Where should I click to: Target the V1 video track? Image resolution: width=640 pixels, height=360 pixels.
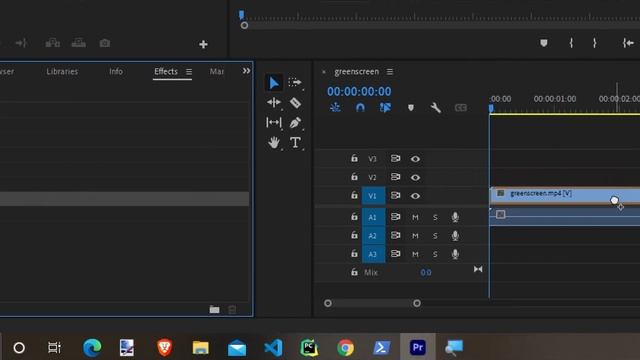pyautogui.click(x=373, y=196)
